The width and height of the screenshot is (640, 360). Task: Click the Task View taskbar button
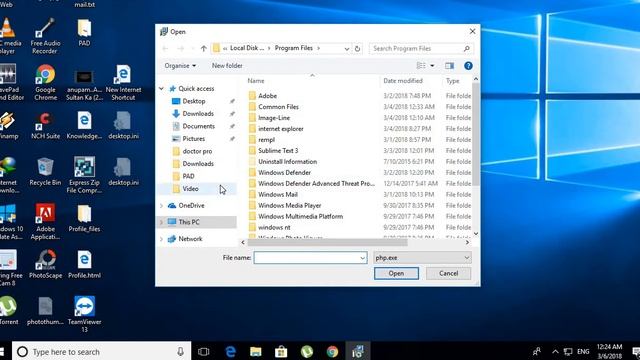coord(204,351)
